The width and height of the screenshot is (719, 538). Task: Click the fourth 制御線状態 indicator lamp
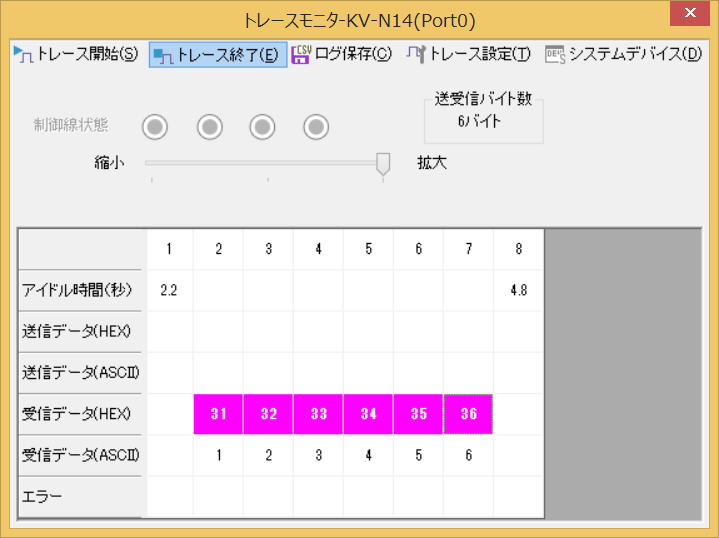[x=316, y=127]
